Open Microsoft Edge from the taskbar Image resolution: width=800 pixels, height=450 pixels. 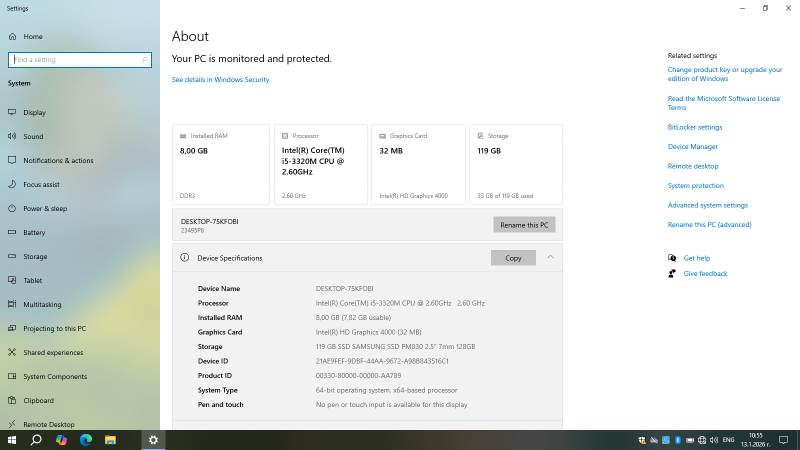pos(85,440)
